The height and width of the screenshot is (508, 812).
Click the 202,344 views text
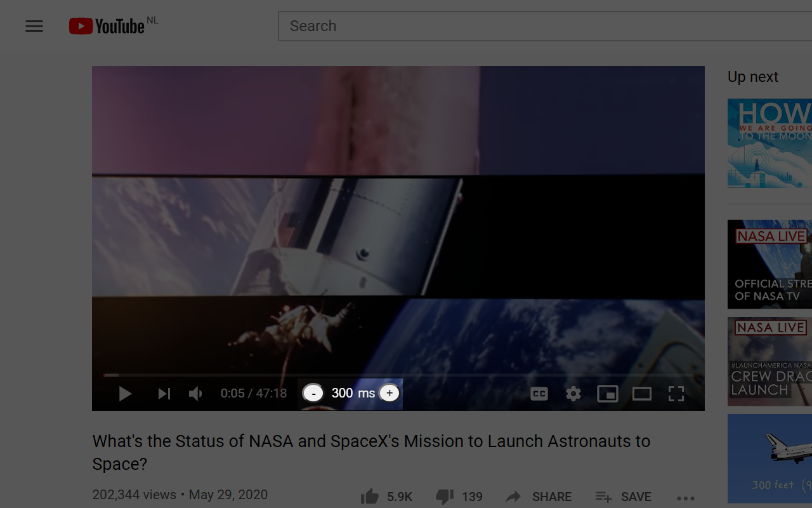click(134, 495)
